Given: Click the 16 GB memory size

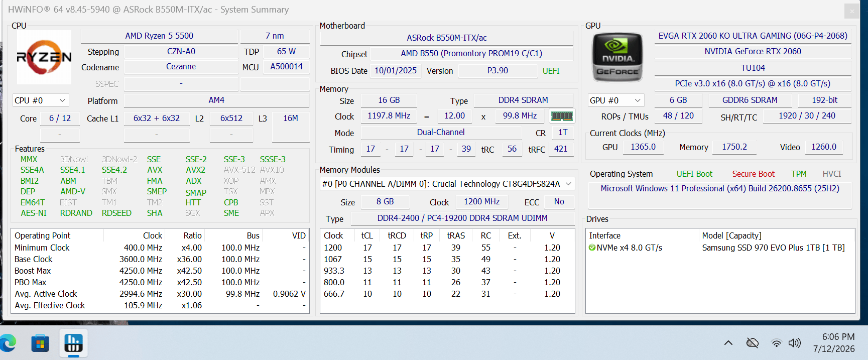Looking at the screenshot, I should [x=389, y=100].
